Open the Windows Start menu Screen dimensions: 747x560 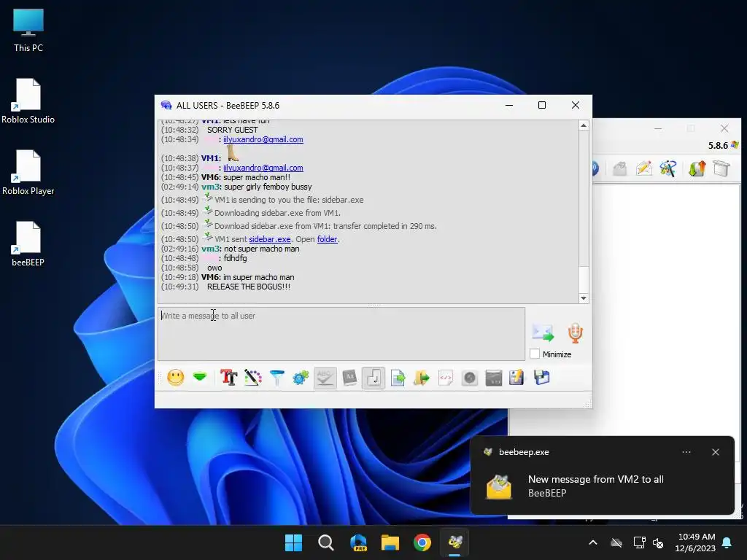(293, 542)
